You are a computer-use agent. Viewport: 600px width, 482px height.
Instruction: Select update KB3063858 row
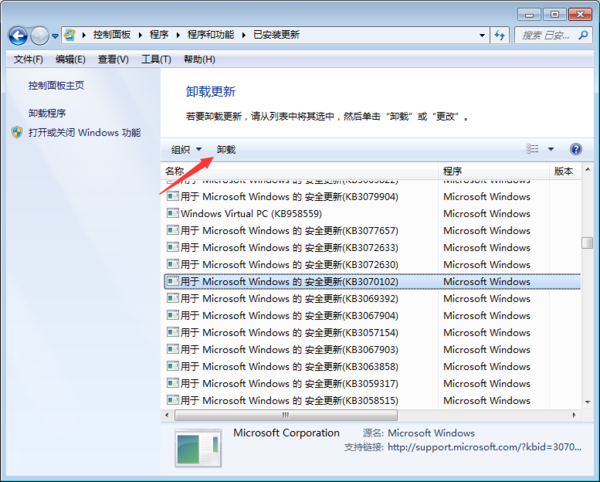tap(372, 366)
